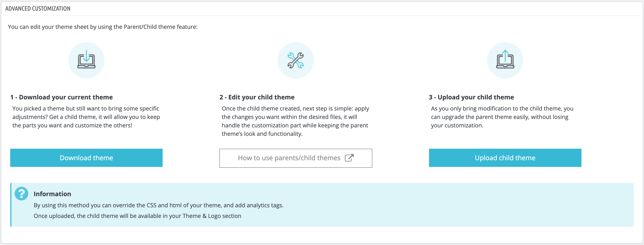
Task: Click the Advanced Customization panel heading
Action: [38, 8]
